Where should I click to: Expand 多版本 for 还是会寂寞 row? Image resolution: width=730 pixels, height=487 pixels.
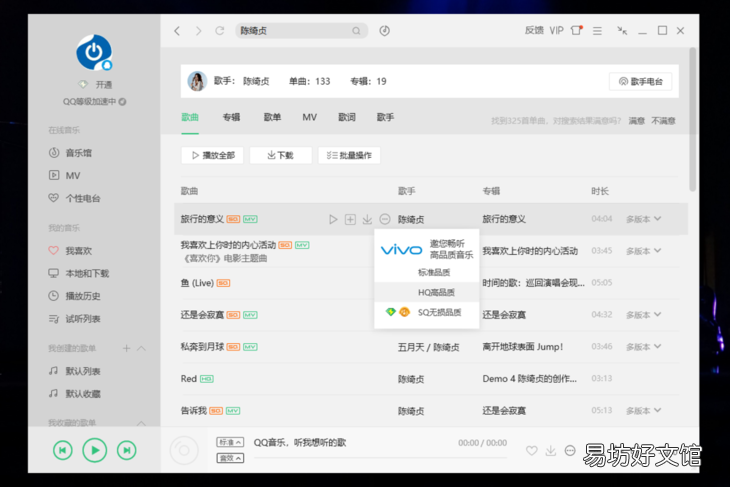click(643, 315)
